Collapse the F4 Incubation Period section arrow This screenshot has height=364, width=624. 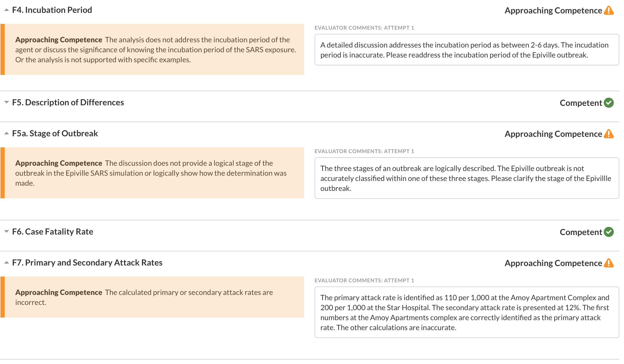point(7,10)
